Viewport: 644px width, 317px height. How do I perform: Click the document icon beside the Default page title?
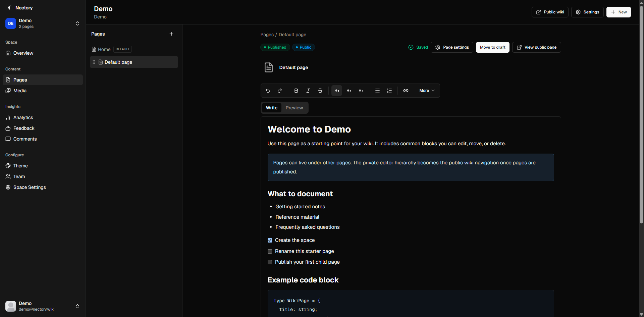point(269,67)
